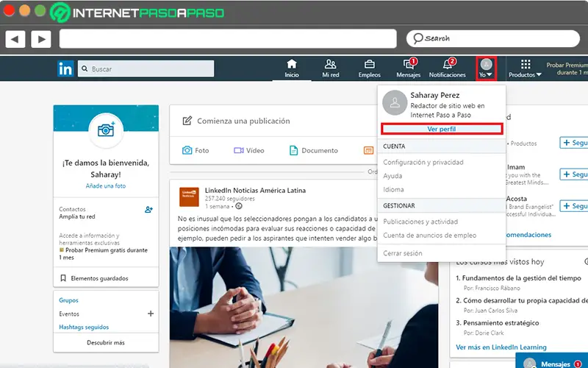
Task: Click the browser forward arrow button
Action: pos(41,39)
